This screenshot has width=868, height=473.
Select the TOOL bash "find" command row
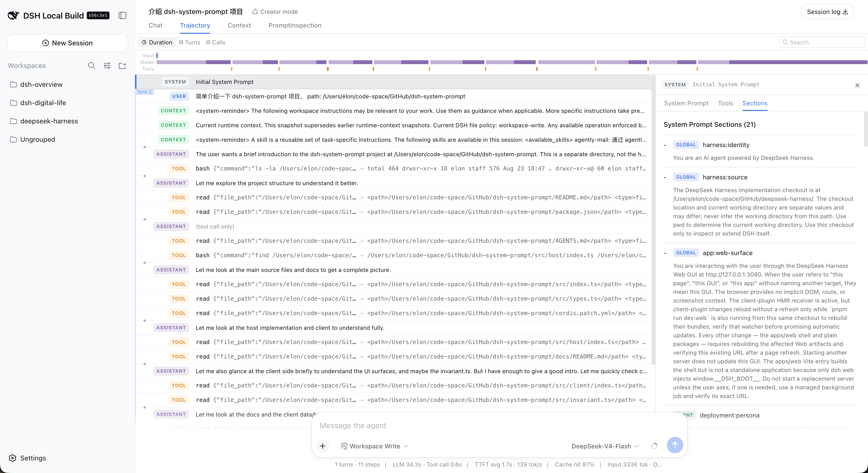click(393, 255)
